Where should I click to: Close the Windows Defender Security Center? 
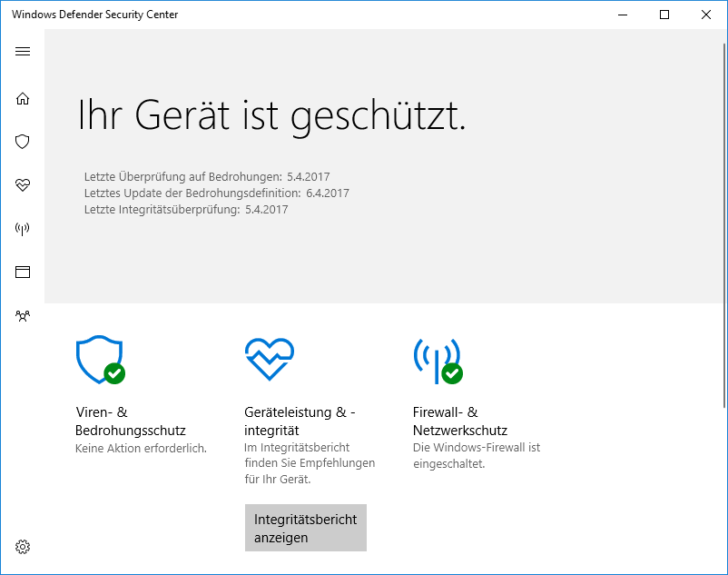[x=706, y=15]
